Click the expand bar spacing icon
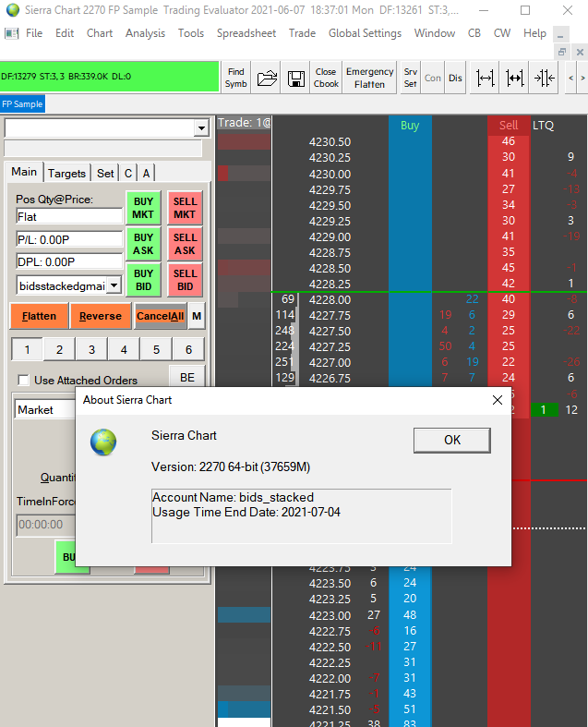The width and height of the screenshot is (588, 727). (485, 78)
